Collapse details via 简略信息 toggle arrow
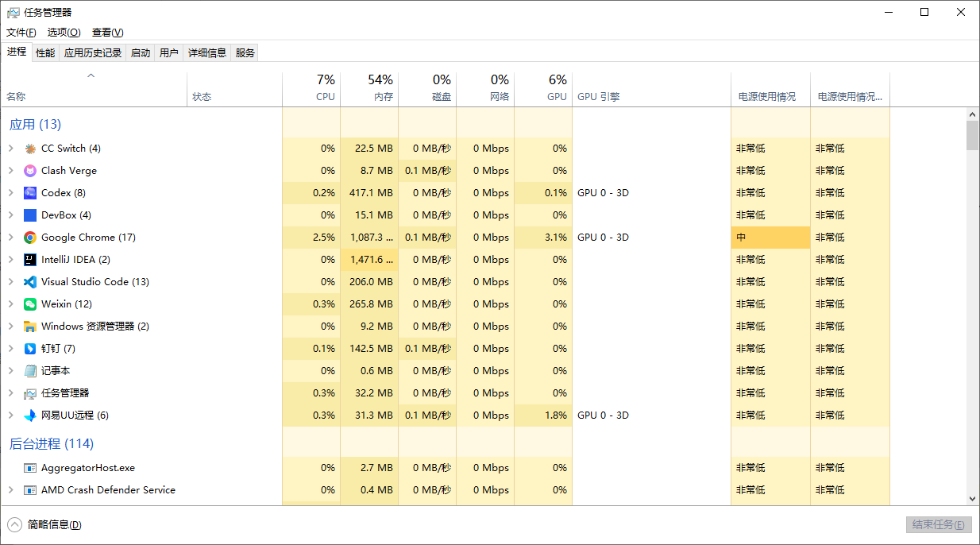 click(14, 524)
